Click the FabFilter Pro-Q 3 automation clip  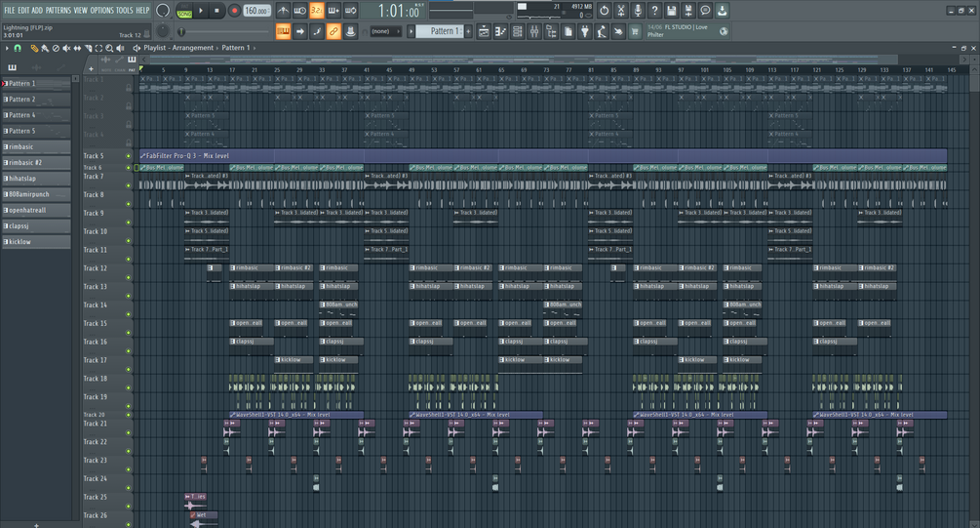[x=542, y=156]
